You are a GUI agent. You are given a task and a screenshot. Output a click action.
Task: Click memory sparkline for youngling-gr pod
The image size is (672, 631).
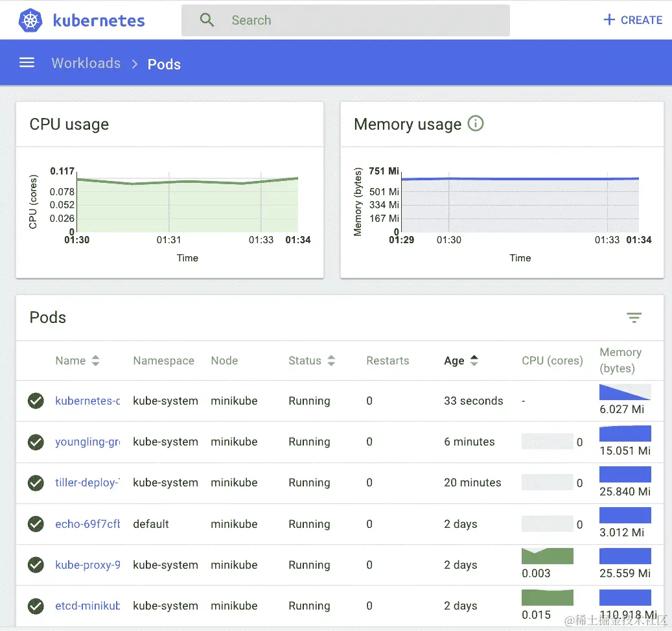pos(625,433)
